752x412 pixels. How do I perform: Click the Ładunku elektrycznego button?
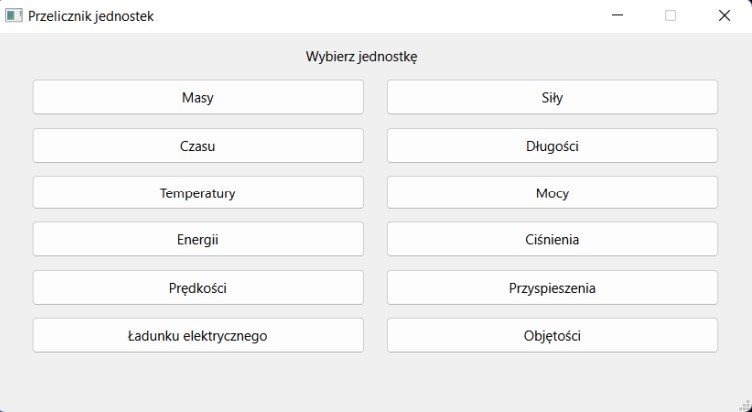[x=198, y=335]
